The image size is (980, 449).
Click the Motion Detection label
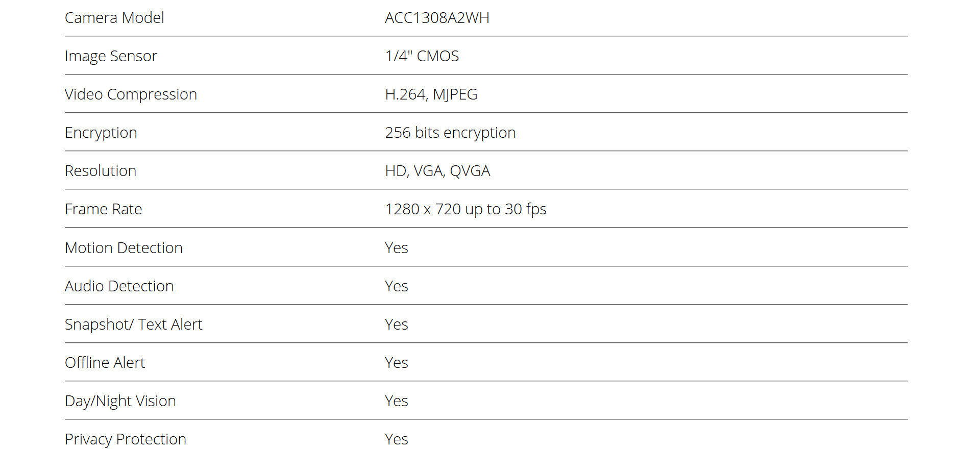click(124, 248)
